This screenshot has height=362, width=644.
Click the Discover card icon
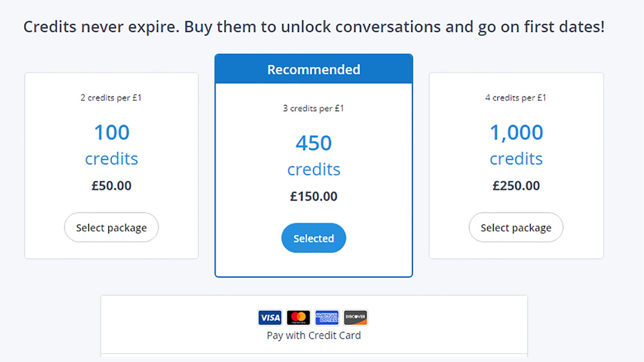[x=355, y=318]
